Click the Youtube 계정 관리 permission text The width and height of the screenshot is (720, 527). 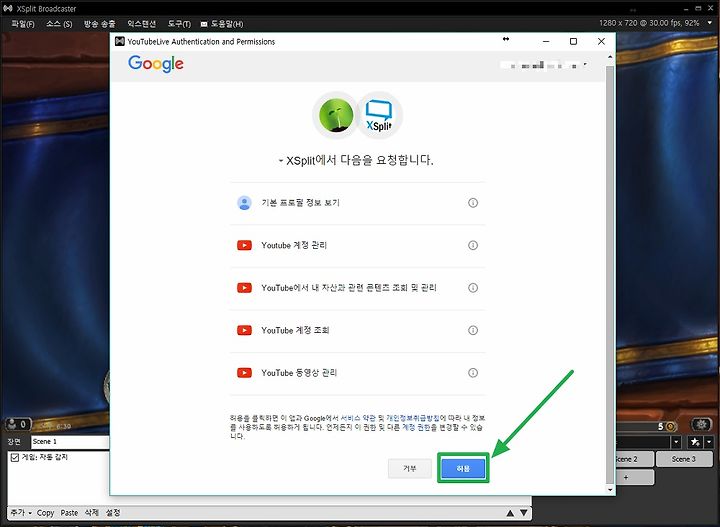click(294, 245)
